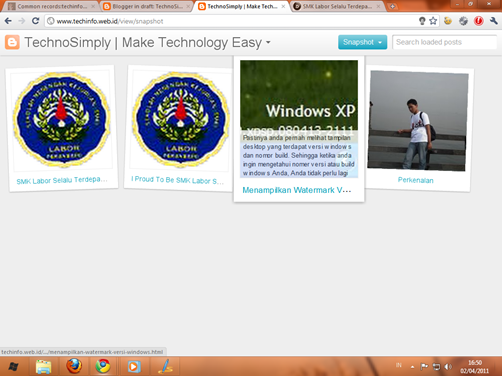This screenshot has height=376, width=502.
Task: Open volume speaker tray icon
Action: click(x=448, y=367)
